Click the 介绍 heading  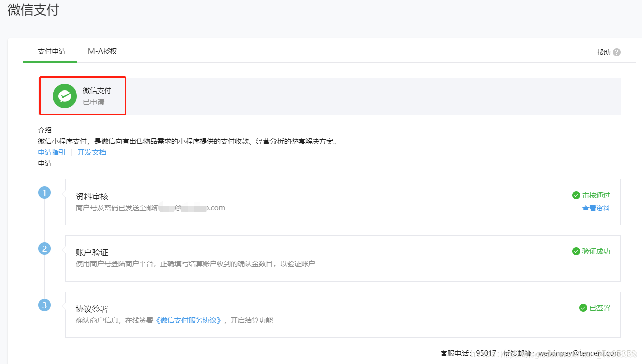(x=45, y=130)
